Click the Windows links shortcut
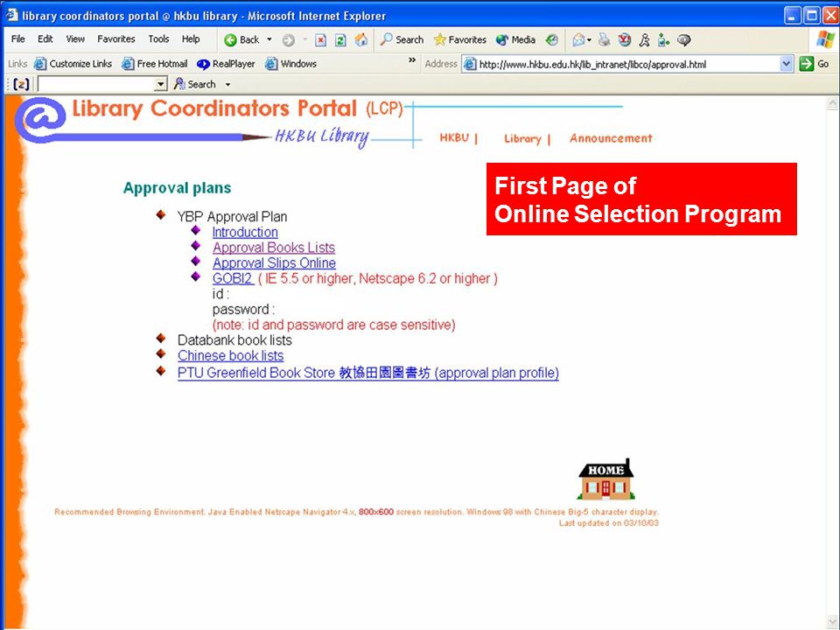Screen dimensions: 840x630 [x=290, y=64]
